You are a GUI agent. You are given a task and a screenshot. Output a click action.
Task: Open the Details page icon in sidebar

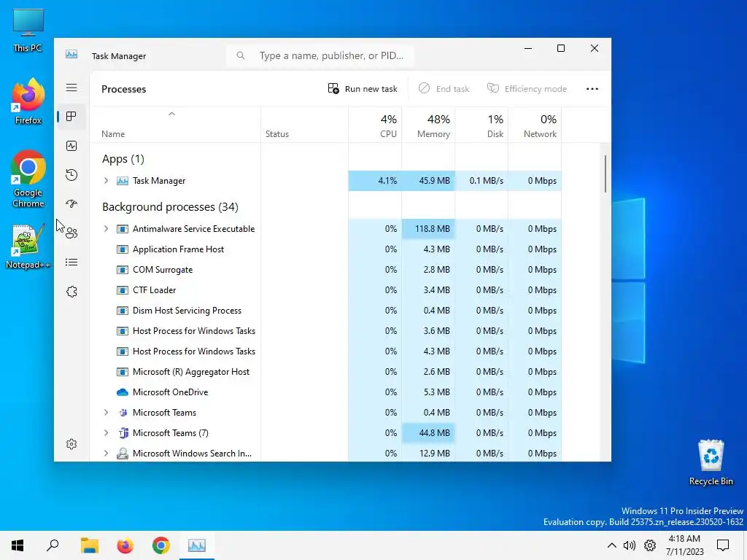click(71, 262)
